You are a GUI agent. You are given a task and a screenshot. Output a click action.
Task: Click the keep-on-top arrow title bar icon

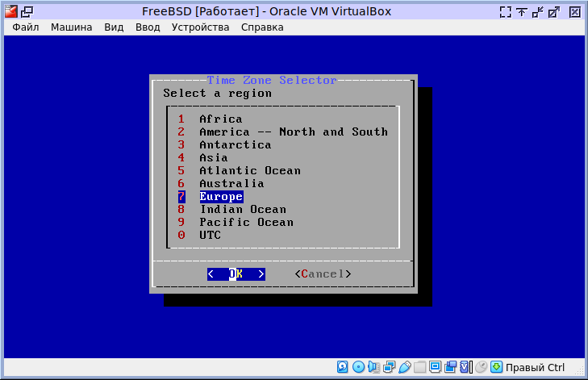coord(522,12)
